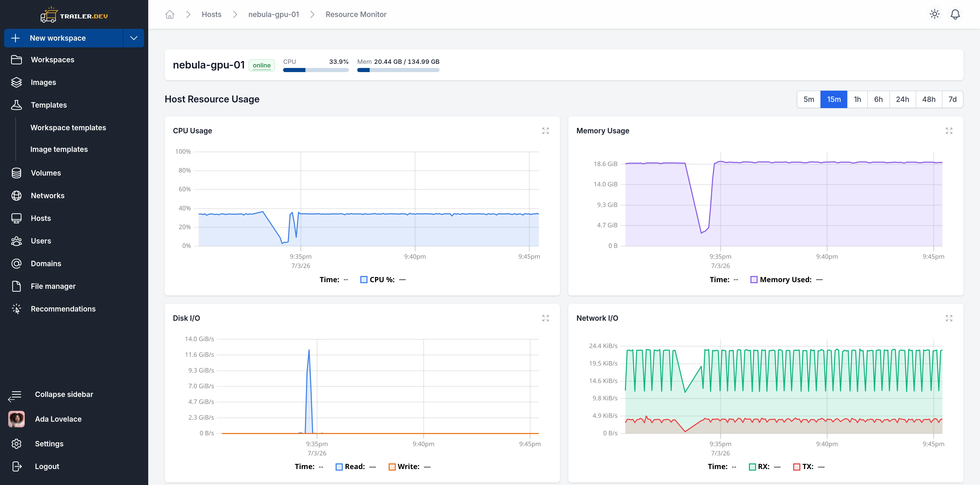Click the Trailer.dev logo
This screenshot has height=485, width=980.
[x=74, y=14]
